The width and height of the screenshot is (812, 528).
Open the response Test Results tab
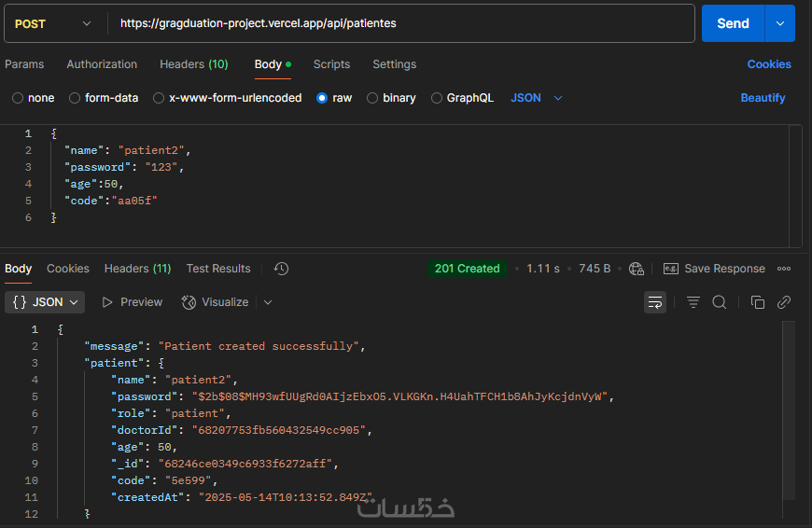point(218,269)
